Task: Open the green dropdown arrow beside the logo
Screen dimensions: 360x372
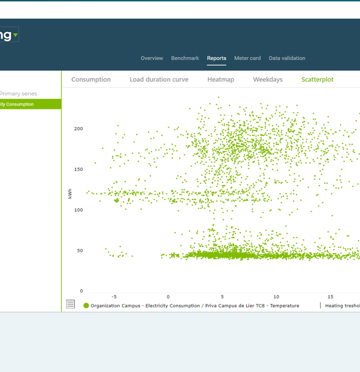Action: click(15, 35)
